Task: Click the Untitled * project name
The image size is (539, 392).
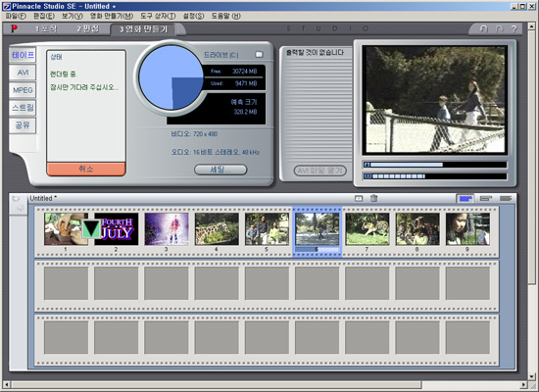Action: click(x=43, y=198)
